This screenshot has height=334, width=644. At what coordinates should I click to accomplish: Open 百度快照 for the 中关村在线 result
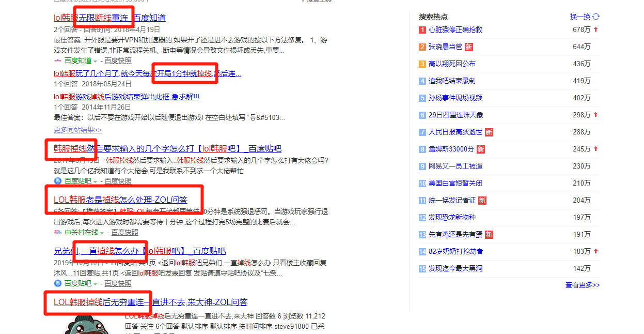pyautogui.click(x=124, y=232)
